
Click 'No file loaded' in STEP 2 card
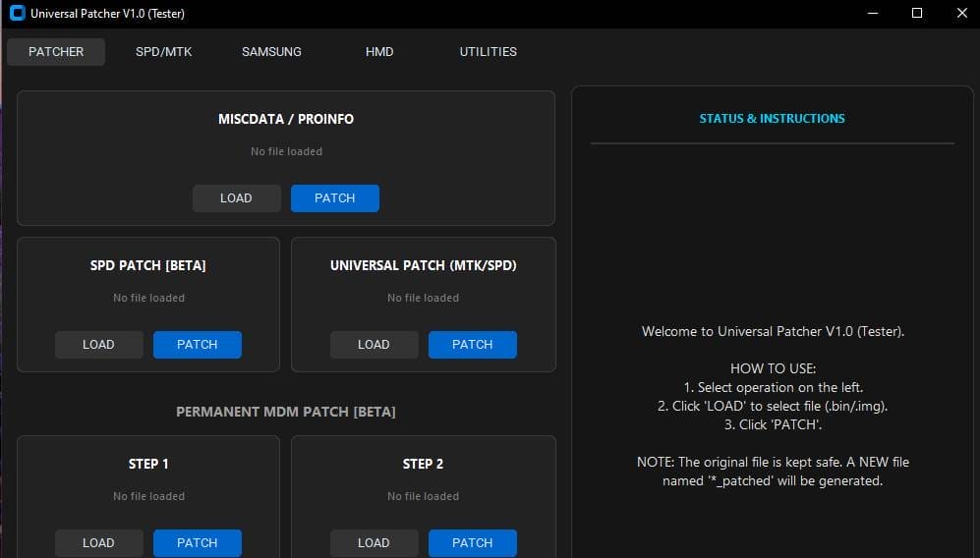point(423,496)
